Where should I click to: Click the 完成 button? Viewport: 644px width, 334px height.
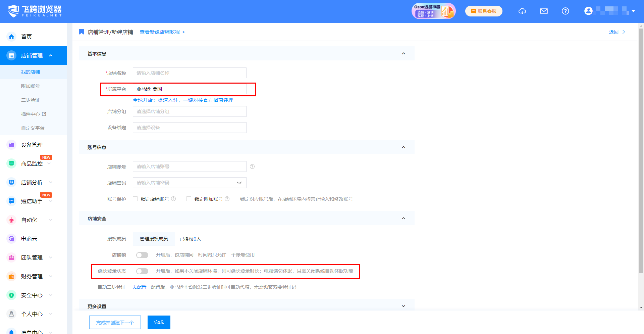159,322
